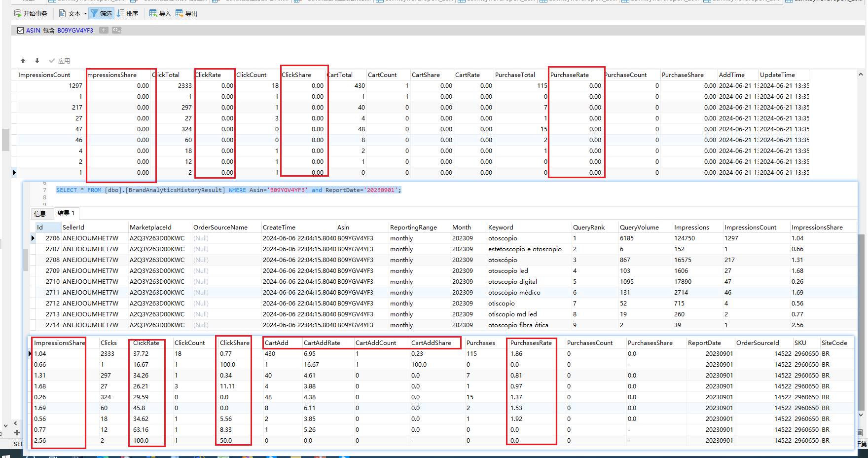Click the plus add-record icon at bottom left
This screenshot has height=458, width=868.
click(x=17, y=432)
